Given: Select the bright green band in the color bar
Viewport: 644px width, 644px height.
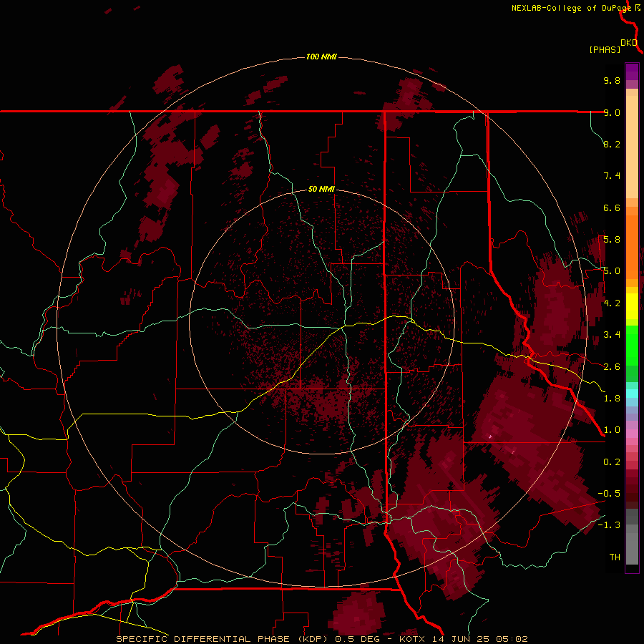Looking at the screenshot, I should coord(632,346).
